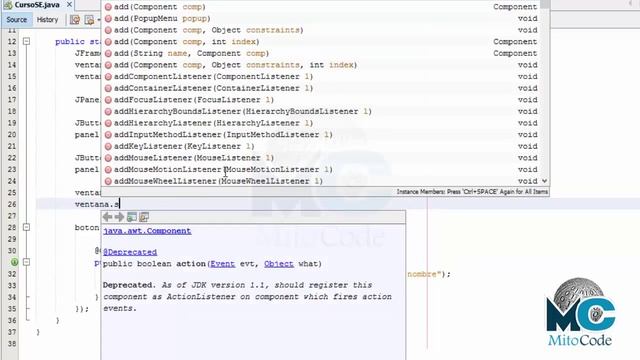Choose addContainerListener from completion list
The height and width of the screenshot is (360, 640).
click(322, 88)
